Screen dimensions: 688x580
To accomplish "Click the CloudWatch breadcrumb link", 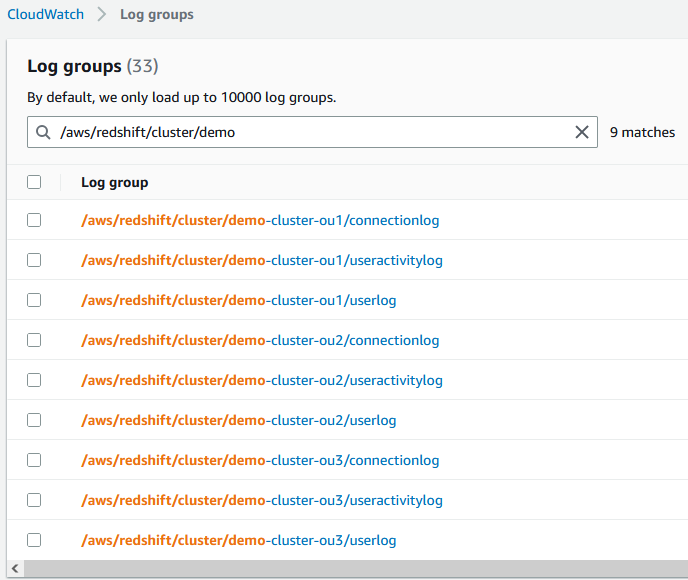I will point(45,14).
